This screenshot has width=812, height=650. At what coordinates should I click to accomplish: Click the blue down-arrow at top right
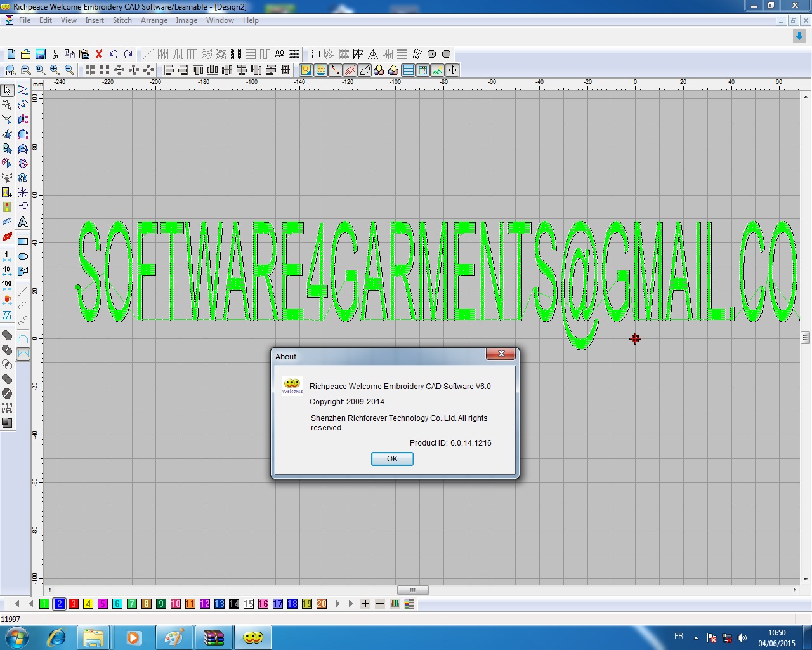(x=799, y=36)
